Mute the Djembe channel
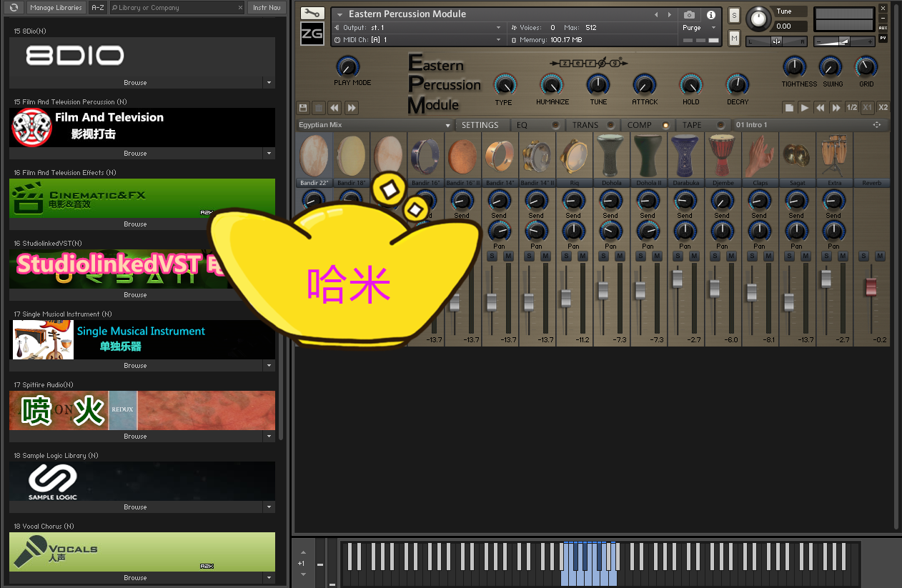Screen dimensions: 902x588 (731, 256)
